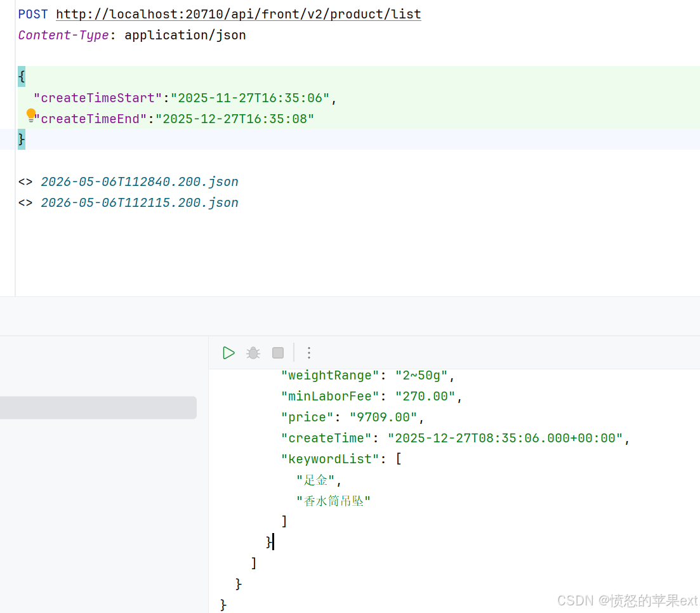This screenshot has width=700, height=613.
Task: Select the highlighted gray item in left panel
Action: pos(98,407)
